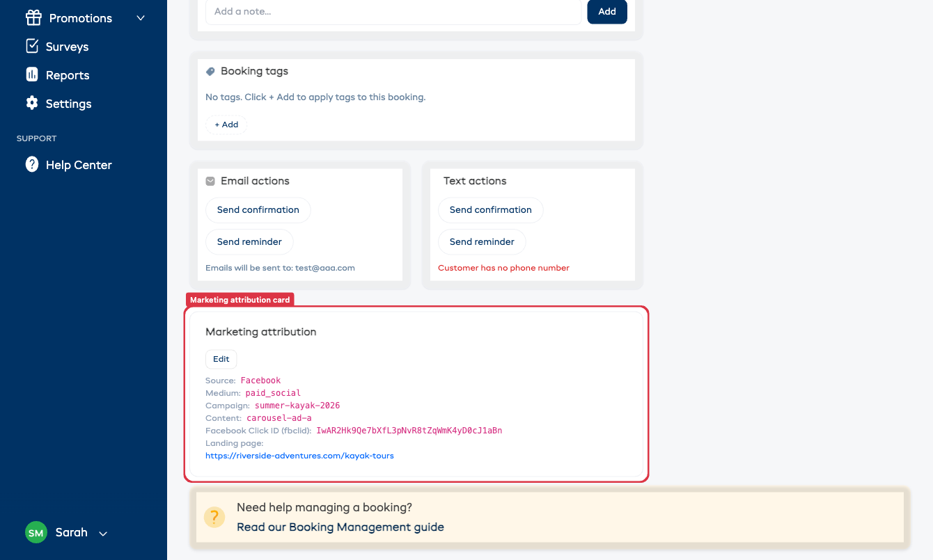Click the Sarah user name

point(72,532)
